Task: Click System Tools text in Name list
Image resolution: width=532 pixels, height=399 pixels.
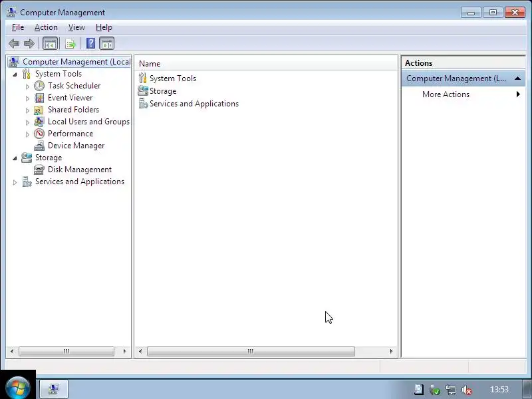Action: pyautogui.click(x=173, y=78)
